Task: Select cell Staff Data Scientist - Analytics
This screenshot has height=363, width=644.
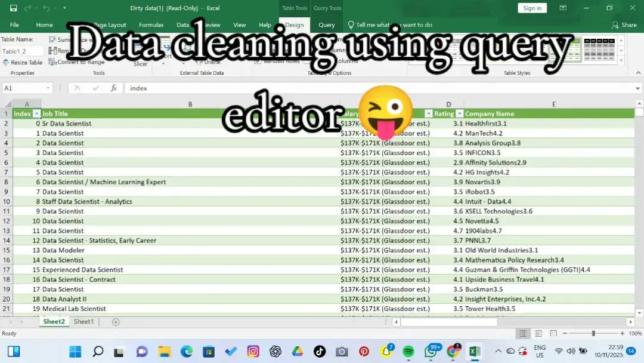Action: point(190,201)
